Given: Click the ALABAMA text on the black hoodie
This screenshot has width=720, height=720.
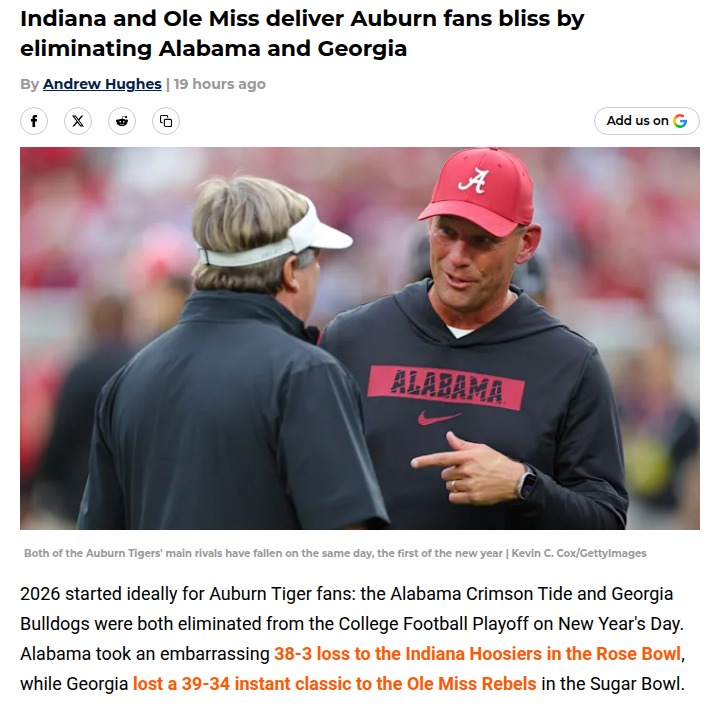Looking at the screenshot, I should (446, 384).
